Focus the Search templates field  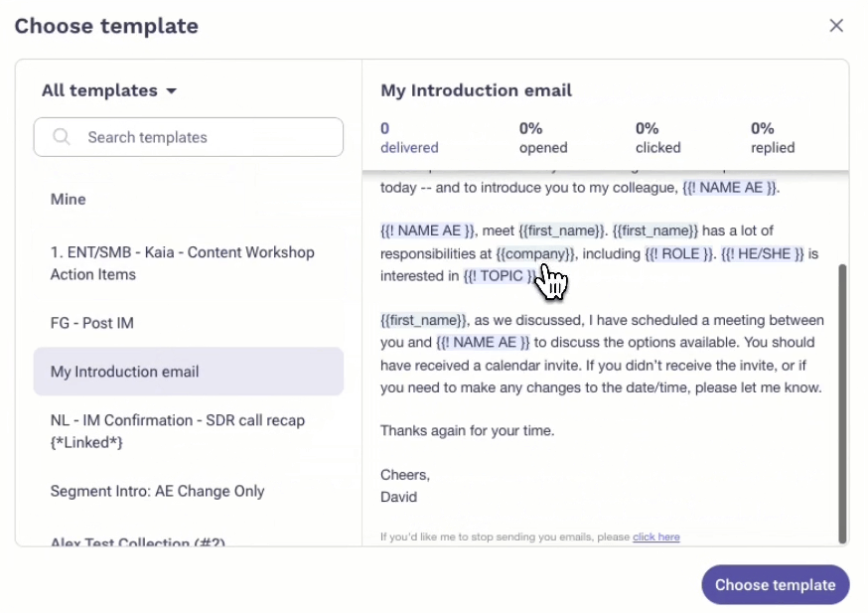click(x=189, y=137)
